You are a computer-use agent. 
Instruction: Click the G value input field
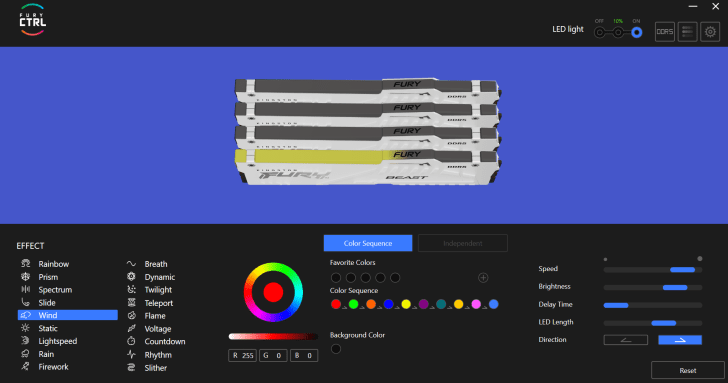pos(273,355)
